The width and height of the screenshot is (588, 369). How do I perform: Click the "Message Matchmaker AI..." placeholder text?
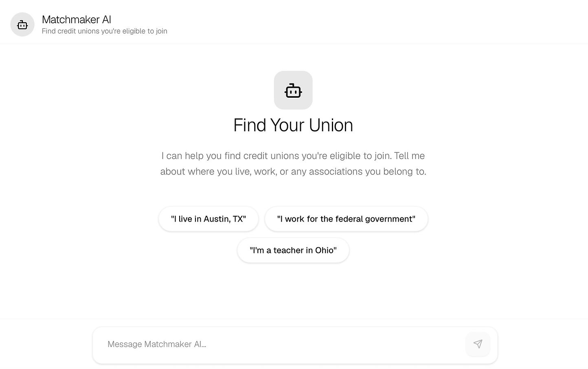(157, 344)
